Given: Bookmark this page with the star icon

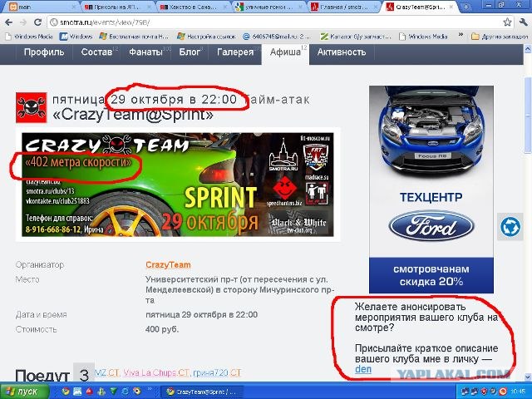Looking at the screenshot, I should (507, 22).
